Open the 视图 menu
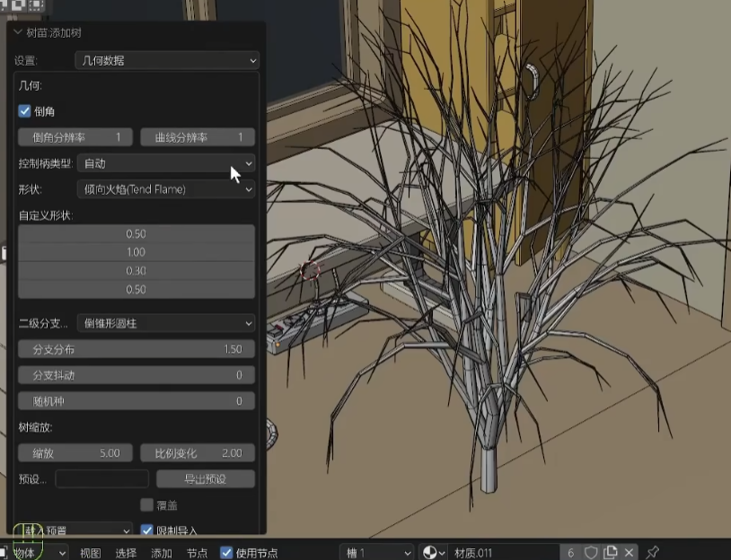 point(90,553)
